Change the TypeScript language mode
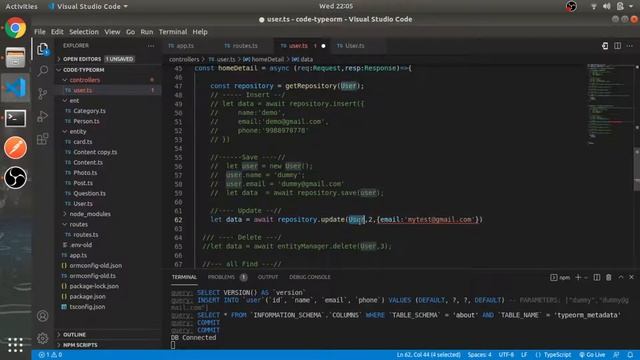This screenshot has height=360, width=640. pyautogui.click(x=557, y=355)
